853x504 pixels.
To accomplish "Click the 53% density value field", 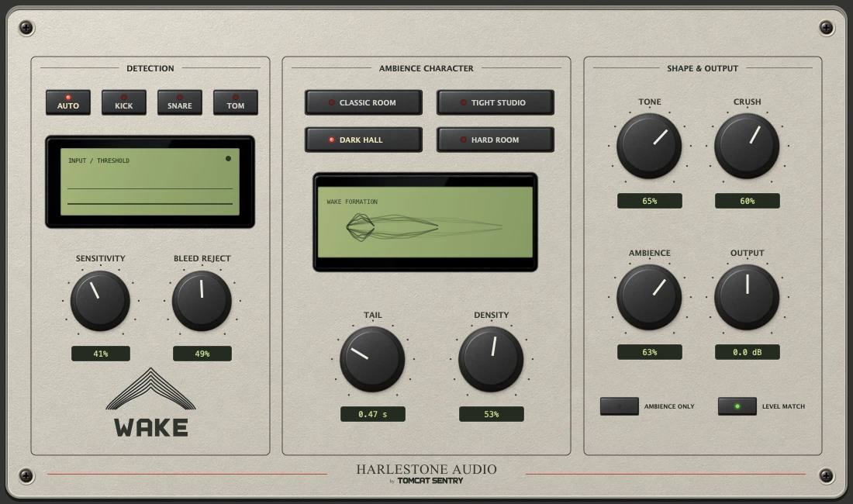I will (x=491, y=414).
